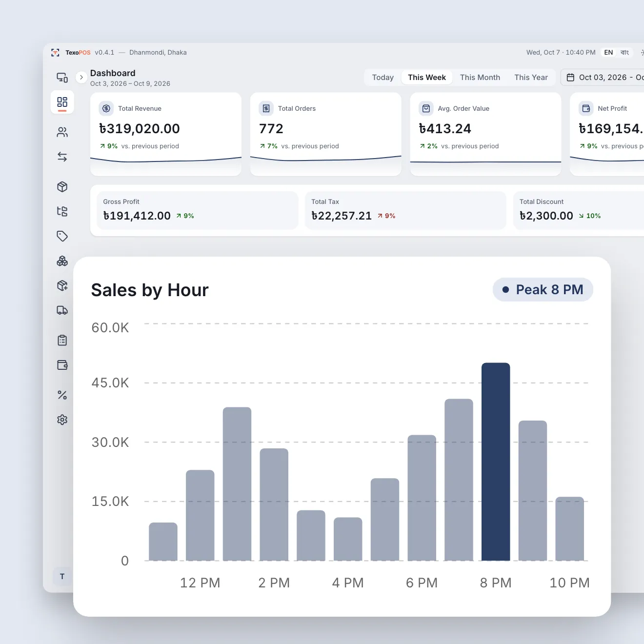The image size is (644, 644).
Task: Click the Sales by Hour chart title
Action: coord(150,290)
